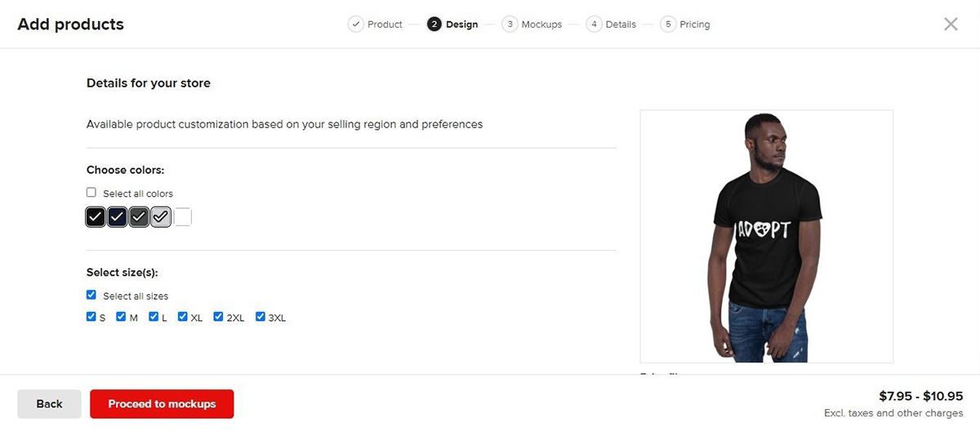Select the white color swatch
980x436 pixels.
coord(183,217)
